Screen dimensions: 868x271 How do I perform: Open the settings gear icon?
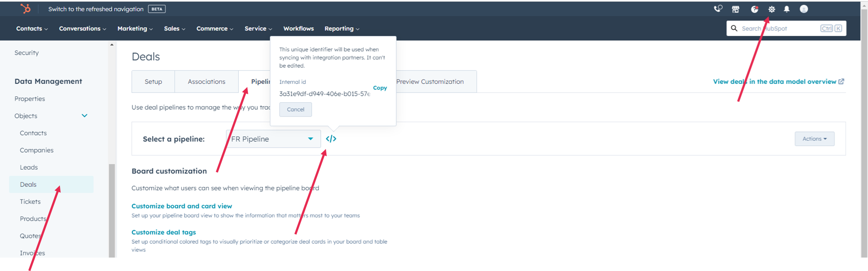point(771,9)
